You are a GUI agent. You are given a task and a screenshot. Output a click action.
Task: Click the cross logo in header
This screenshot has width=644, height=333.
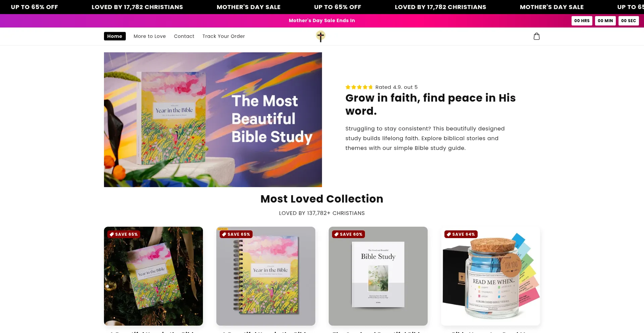point(321,36)
